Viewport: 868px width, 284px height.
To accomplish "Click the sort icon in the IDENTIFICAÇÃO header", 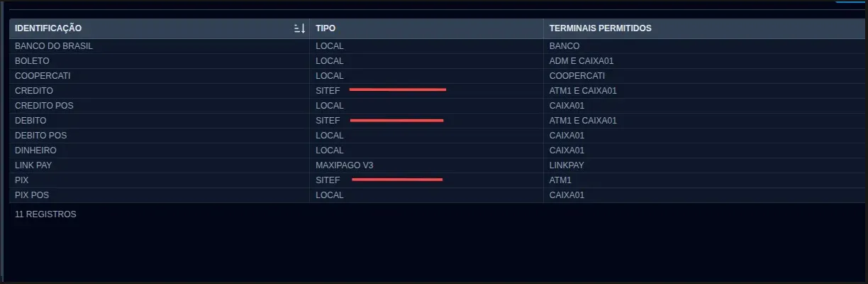I will click(299, 28).
